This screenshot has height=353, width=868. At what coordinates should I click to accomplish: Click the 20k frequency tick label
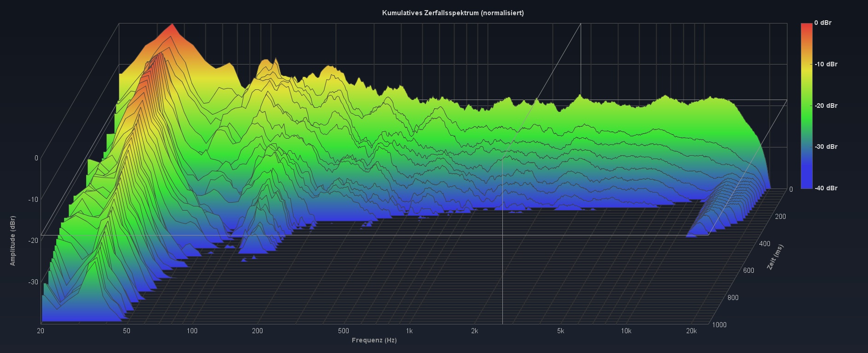click(x=691, y=331)
